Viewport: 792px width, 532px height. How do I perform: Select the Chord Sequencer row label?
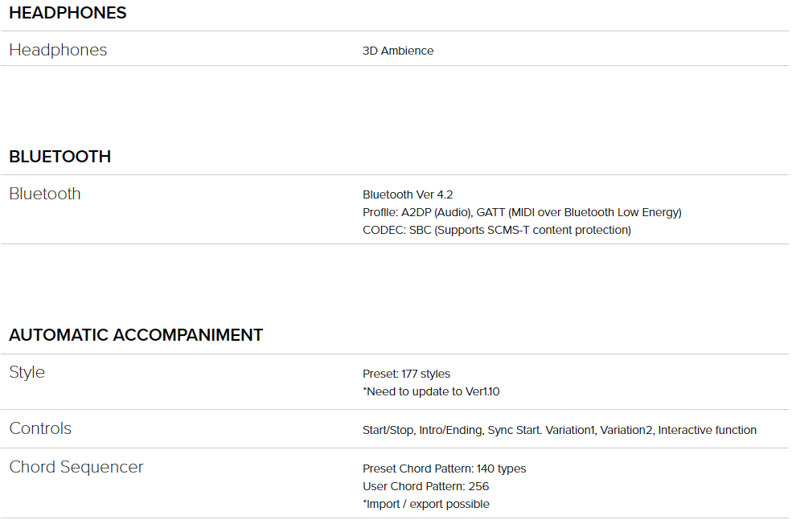76,468
